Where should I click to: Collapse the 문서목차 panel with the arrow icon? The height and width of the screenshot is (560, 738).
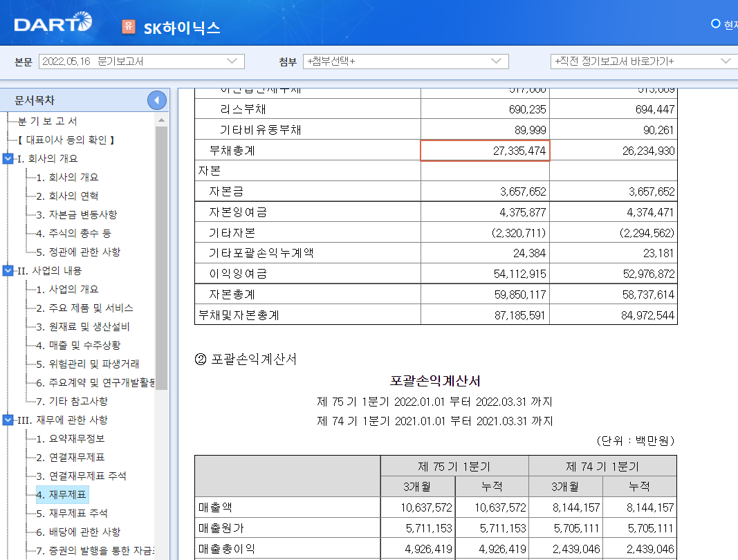coord(156,100)
